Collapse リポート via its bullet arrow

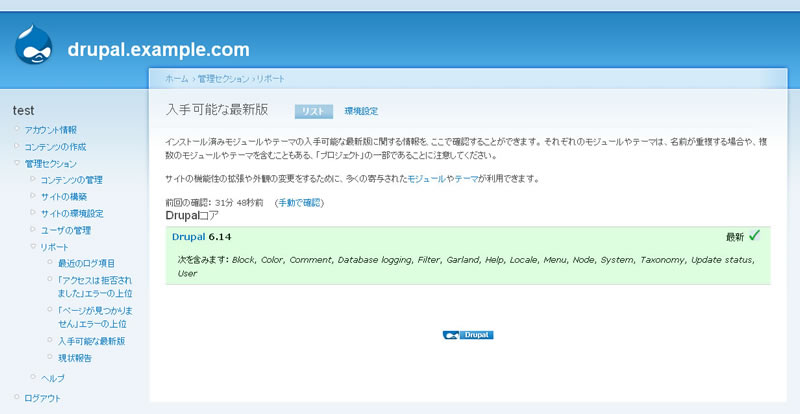point(33,246)
